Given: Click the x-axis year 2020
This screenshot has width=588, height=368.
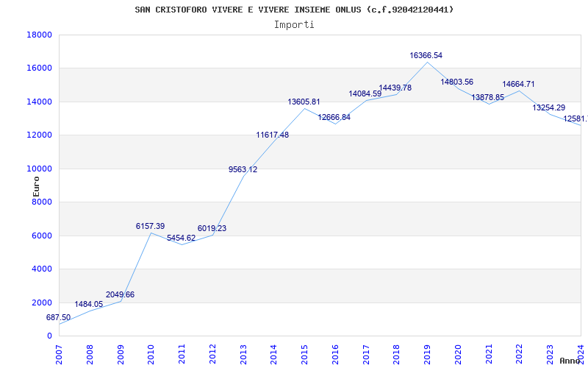Looking at the screenshot, I should click(x=458, y=355).
